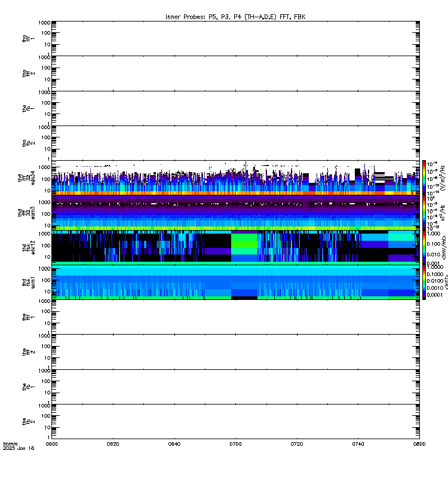
Task: Select the 0800 time axis label
Action: click(419, 444)
